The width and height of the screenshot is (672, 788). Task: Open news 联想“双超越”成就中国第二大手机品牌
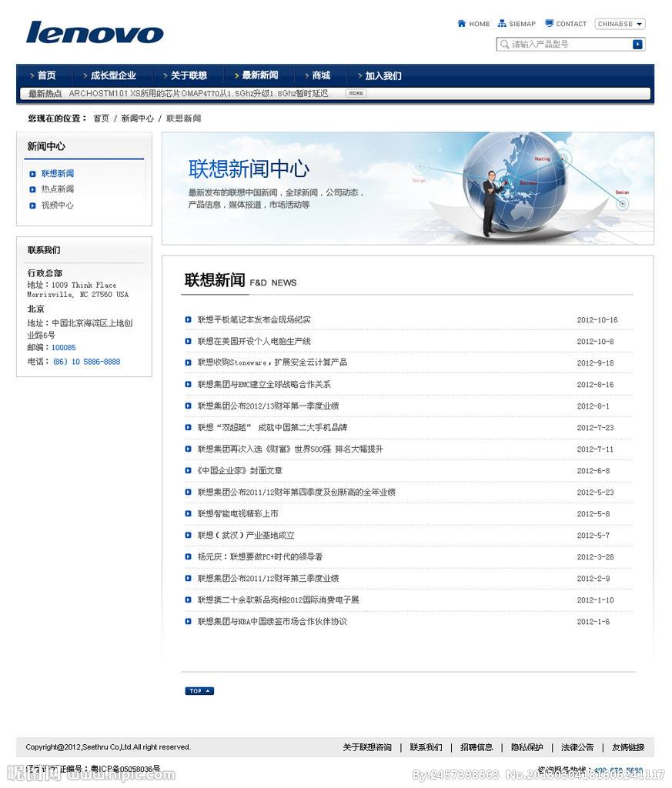pos(272,428)
